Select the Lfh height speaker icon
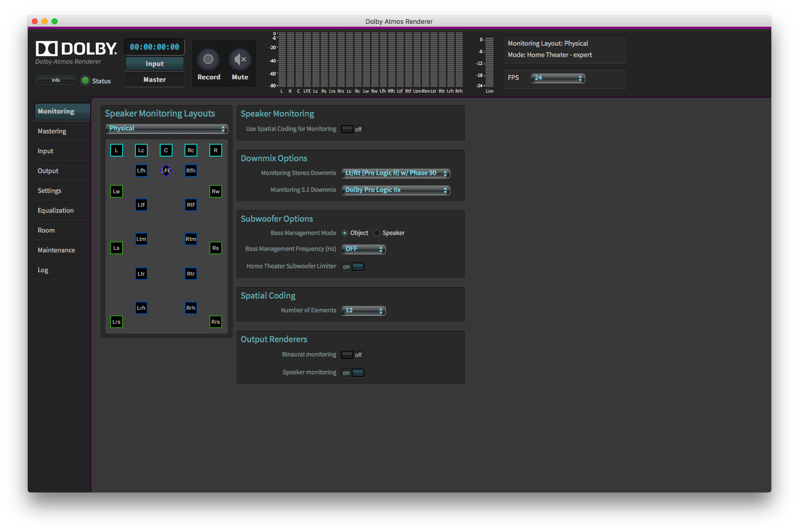Viewport: 799px width, 532px height. point(141,171)
